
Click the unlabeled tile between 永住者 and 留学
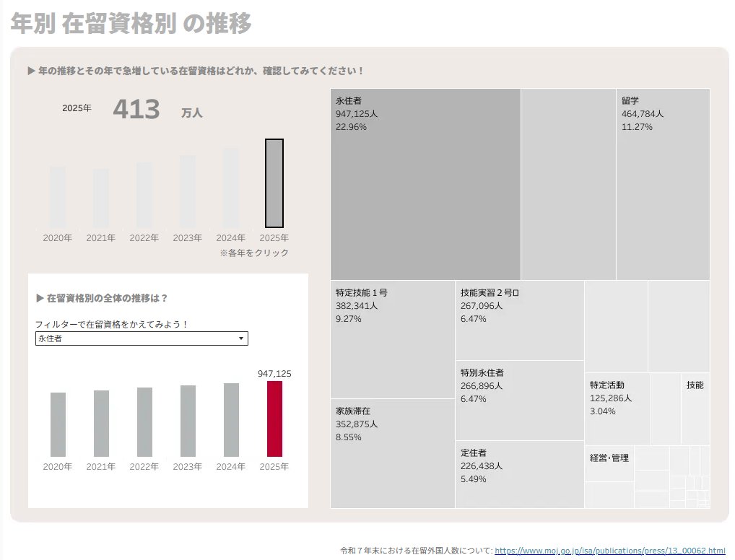pos(568,184)
